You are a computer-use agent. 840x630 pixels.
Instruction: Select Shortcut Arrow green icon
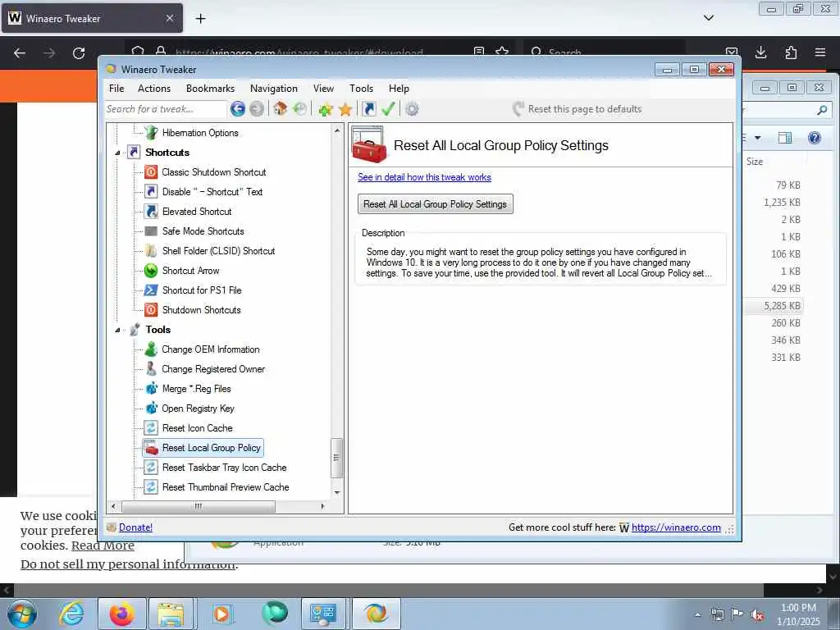click(x=151, y=271)
